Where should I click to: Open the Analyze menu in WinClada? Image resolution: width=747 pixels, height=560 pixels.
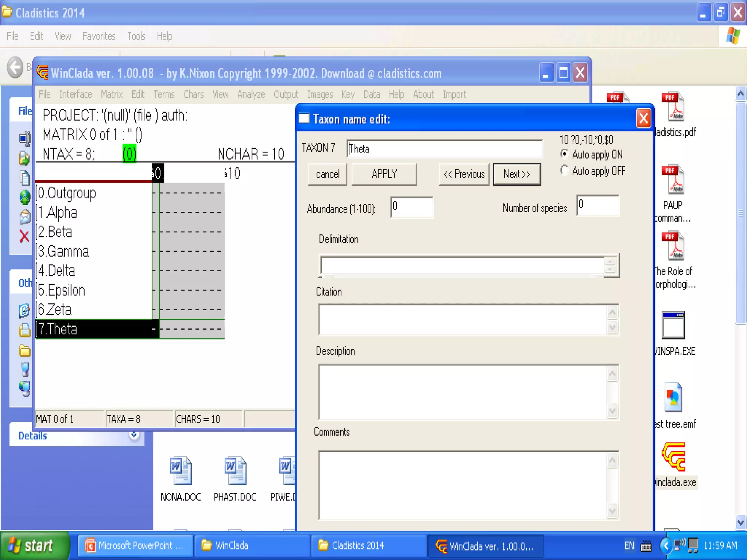(251, 95)
